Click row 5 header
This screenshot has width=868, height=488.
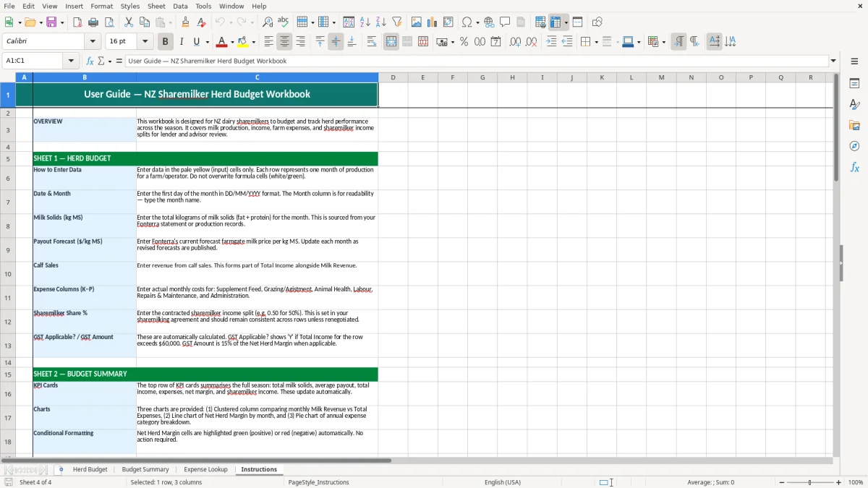(8, 158)
